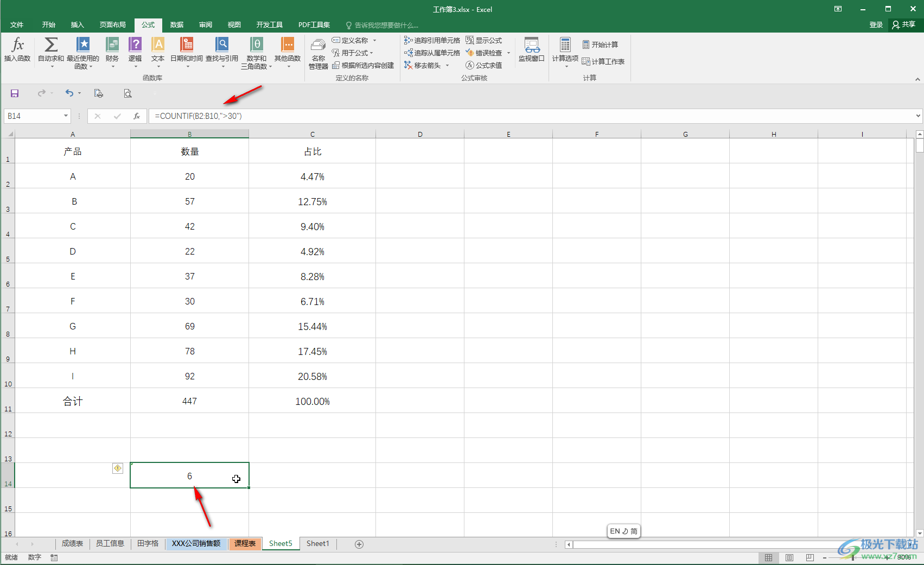
Task: Toggle Show Formulas (显示公式)
Action: coord(484,40)
